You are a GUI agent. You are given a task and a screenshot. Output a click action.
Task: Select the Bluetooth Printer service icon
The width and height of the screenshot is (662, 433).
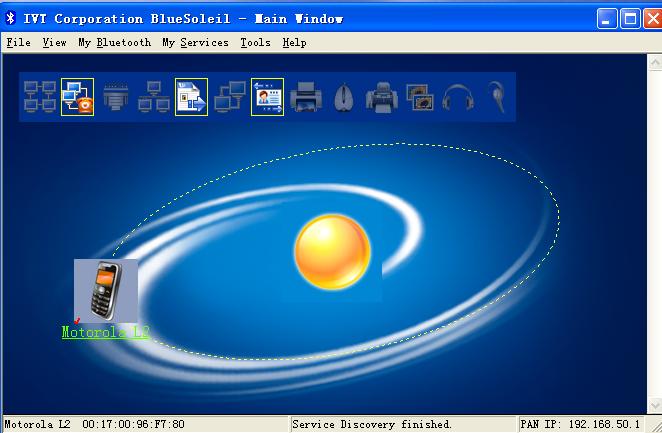point(306,97)
